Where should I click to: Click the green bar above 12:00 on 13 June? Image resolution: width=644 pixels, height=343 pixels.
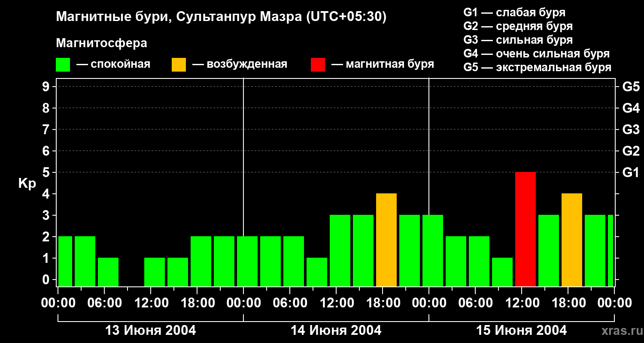155,272
